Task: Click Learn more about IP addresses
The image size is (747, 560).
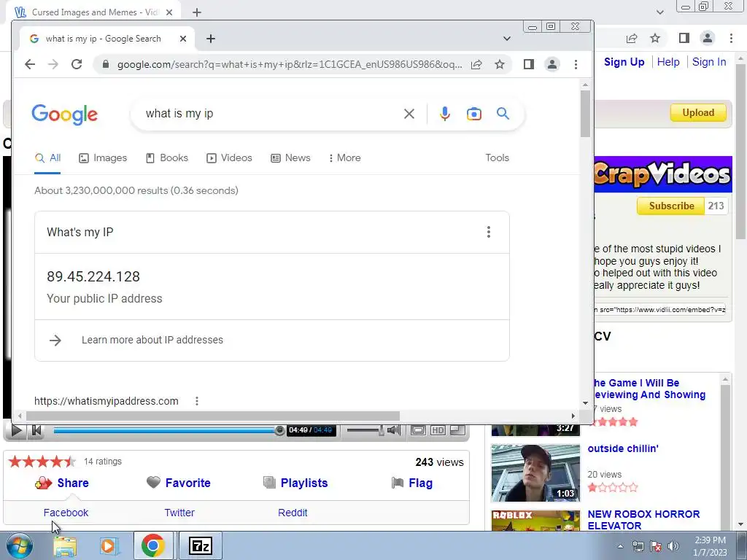Action: 152,340
